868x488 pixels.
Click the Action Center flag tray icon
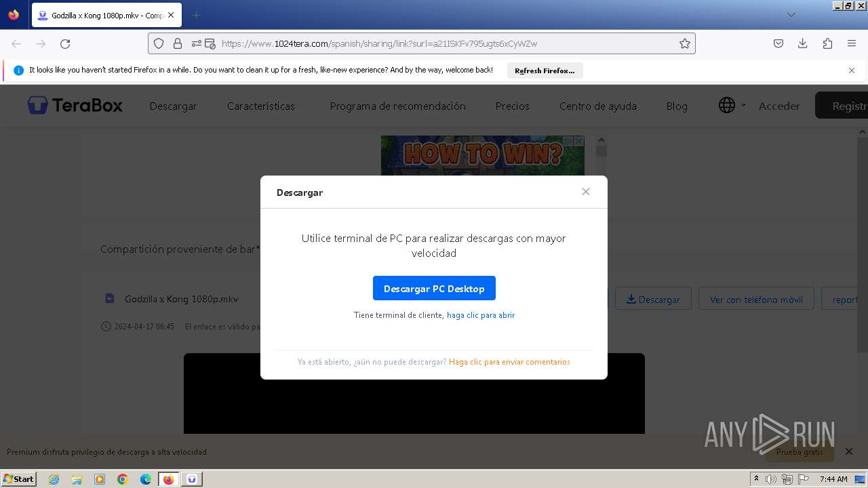click(803, 479)
